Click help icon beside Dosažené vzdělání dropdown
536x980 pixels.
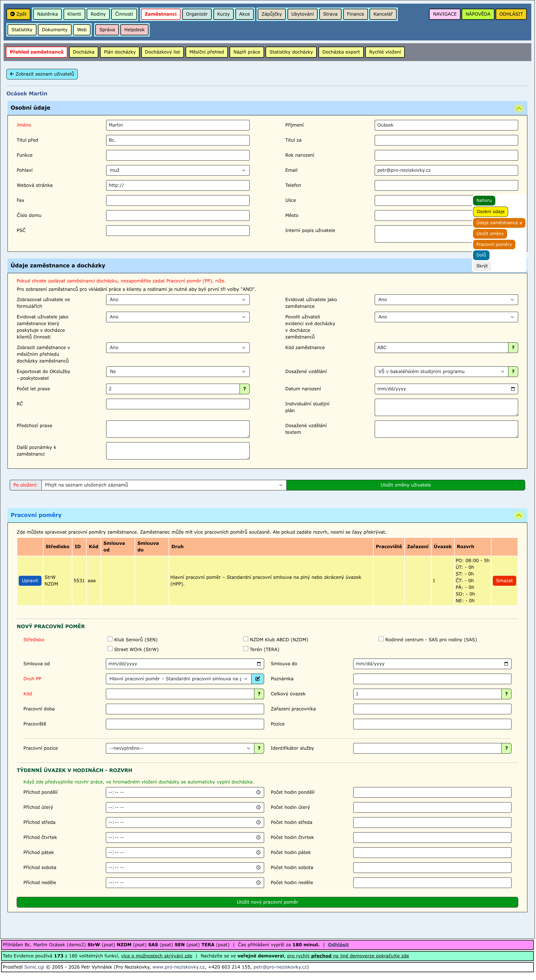coord(513,372)
